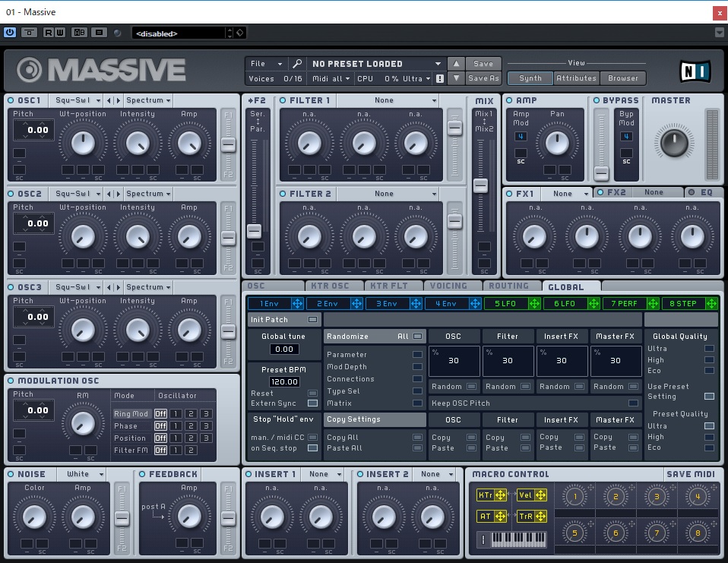Image resolution: width=728 pixels, height=563 pixels.
Task: Click the Massive logo icon
Action: pyautogui.click(x=29, y=70)
